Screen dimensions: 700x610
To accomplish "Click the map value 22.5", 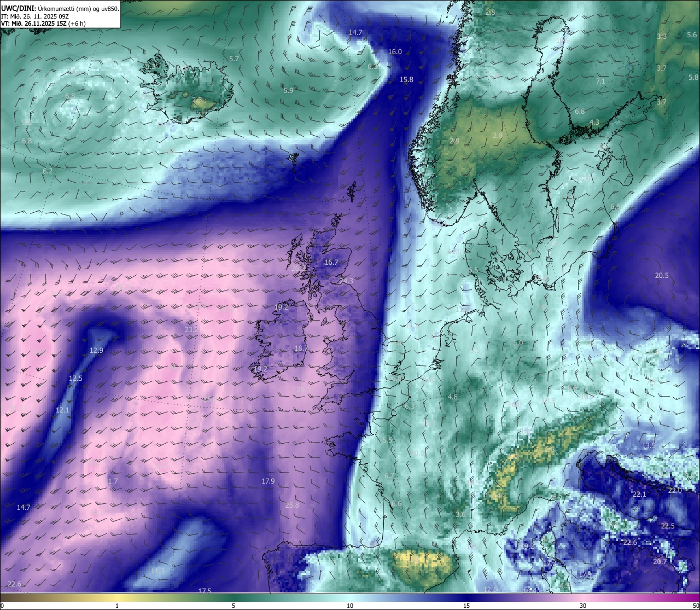I will pyautogui.click(x=668, y=526).
